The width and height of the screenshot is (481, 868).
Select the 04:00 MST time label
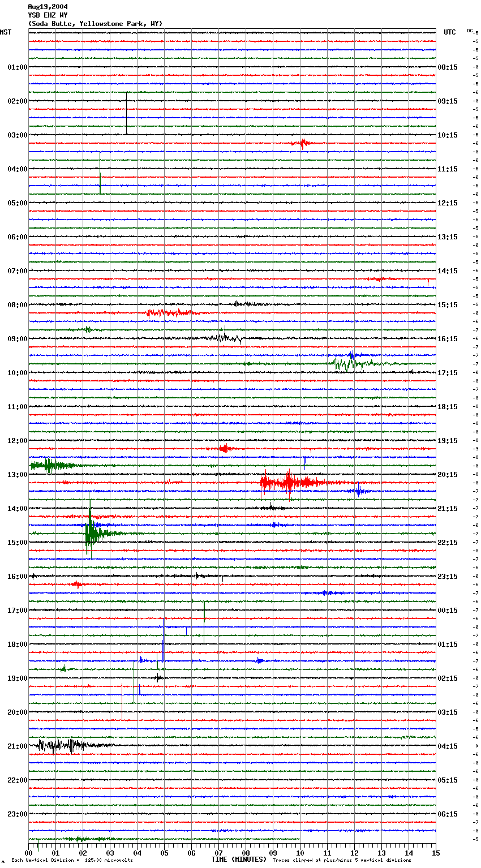[18, 169]
